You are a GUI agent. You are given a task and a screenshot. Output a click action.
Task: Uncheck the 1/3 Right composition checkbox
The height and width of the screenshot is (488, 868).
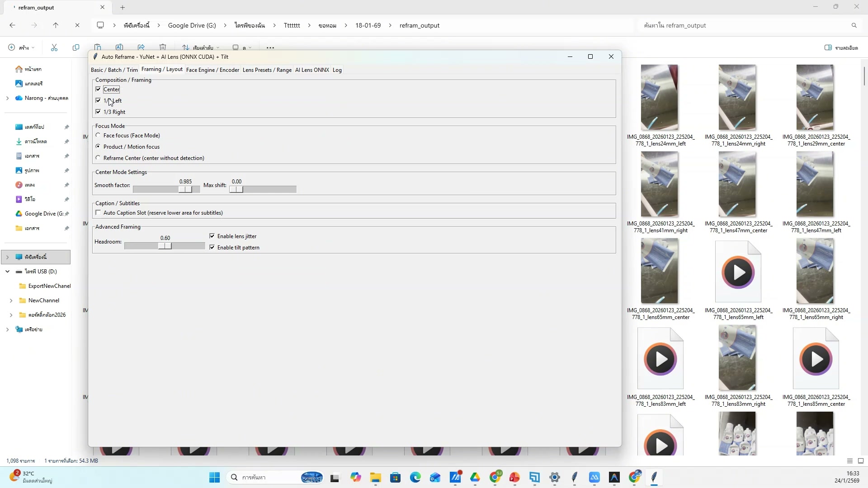coord(98,112)
